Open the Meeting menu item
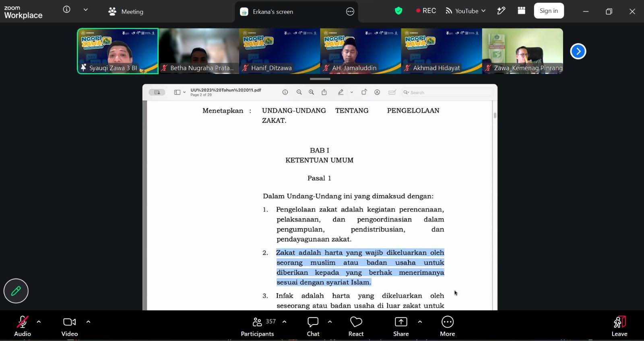This screenshot has width=644, height=341. point(126,12)
